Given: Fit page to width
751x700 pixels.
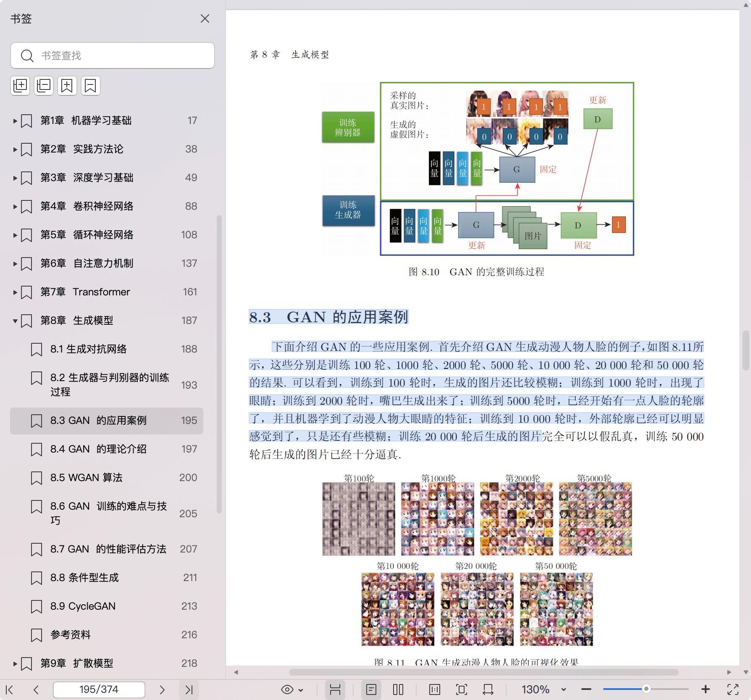Looking at the screenshot, I should pos(488,689).
